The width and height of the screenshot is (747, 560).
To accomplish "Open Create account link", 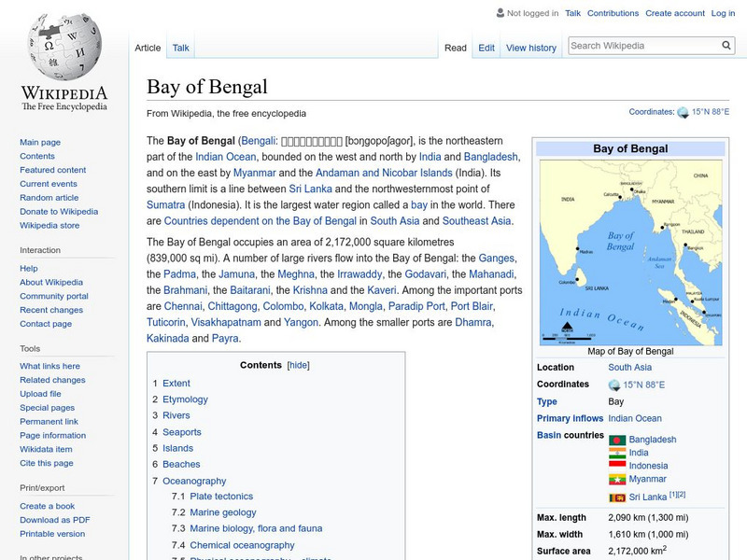I will coord(675,13).
